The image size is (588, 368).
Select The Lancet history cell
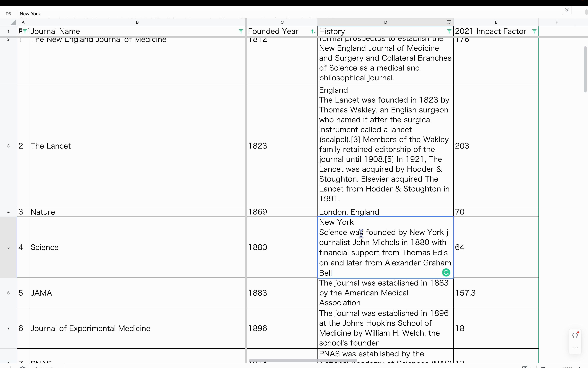coord(385,146)
